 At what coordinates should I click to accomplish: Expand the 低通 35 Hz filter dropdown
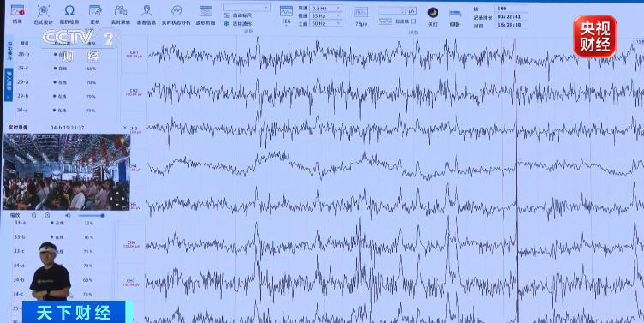tap(326, 16)
